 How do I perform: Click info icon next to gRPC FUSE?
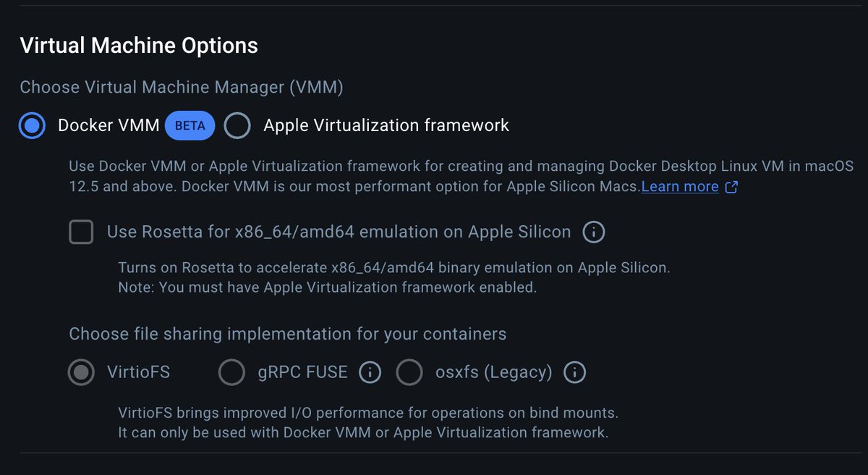click(x=370, y=373)
